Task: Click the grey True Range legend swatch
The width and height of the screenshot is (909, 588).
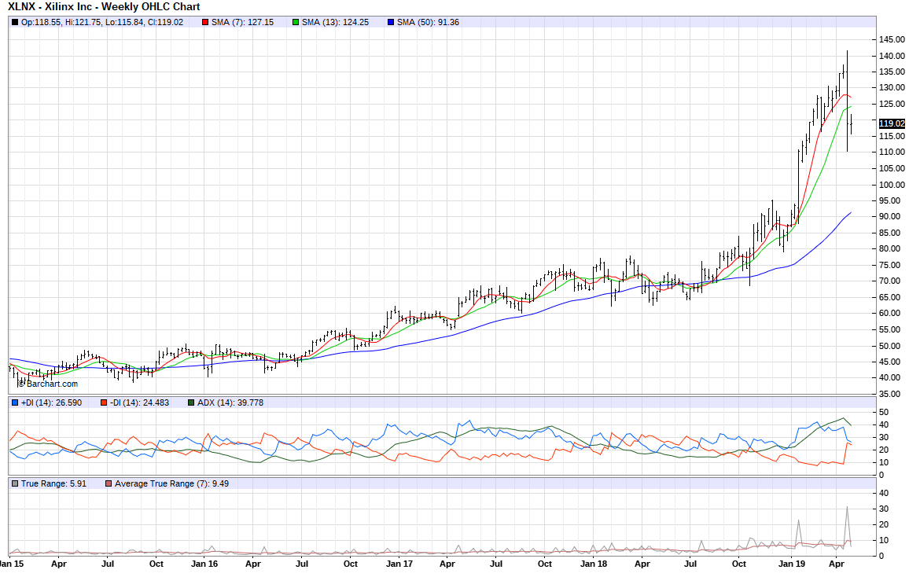Action: click(x=15, y=483)
